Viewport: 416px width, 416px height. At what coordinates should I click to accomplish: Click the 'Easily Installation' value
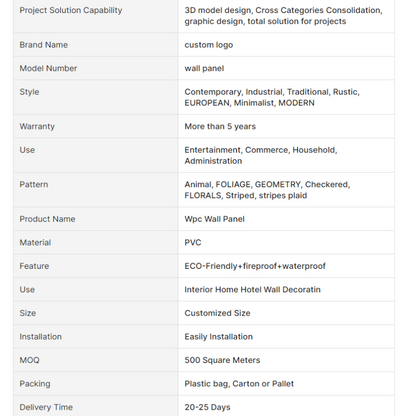[x=218, y=337]
